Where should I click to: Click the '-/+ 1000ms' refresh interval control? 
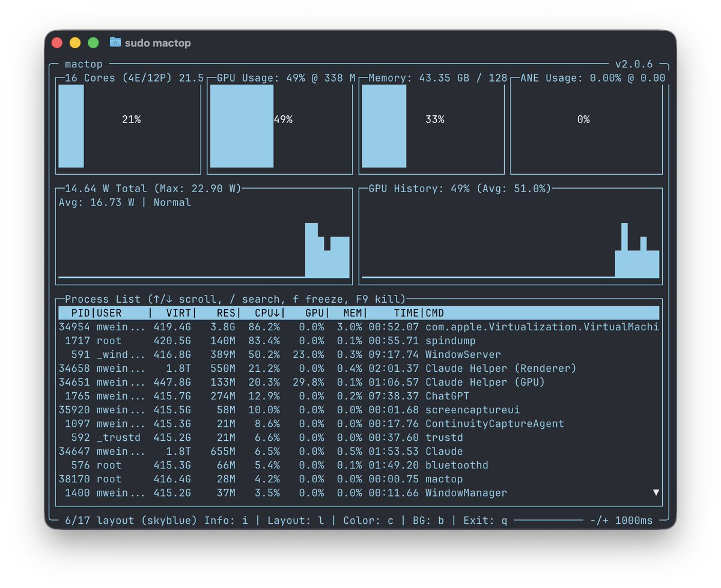pos(621,520)
